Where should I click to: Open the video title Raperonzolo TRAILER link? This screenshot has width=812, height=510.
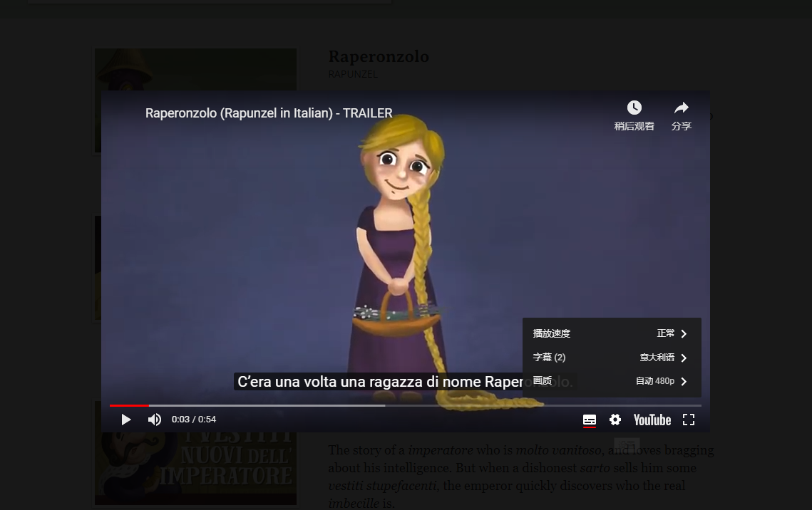[x=269, y=113]
